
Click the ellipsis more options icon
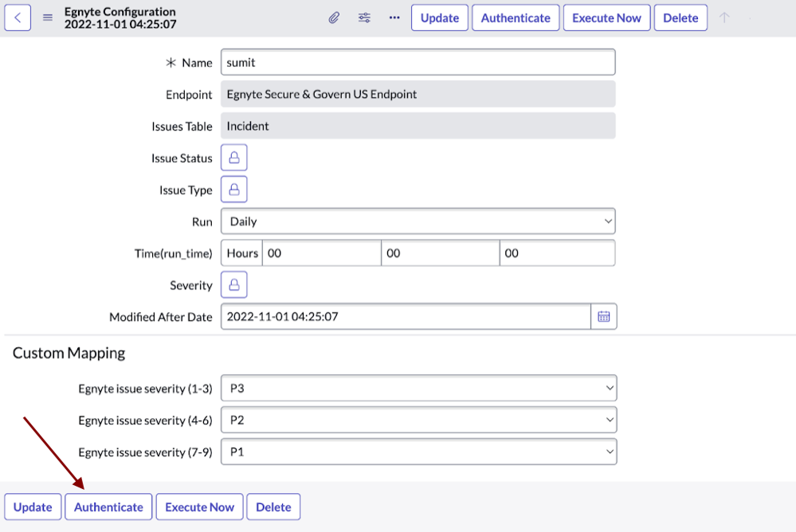point(394,17)
